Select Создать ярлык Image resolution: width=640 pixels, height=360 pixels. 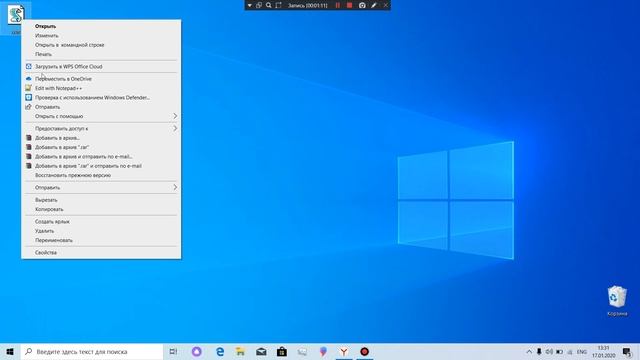101,222
